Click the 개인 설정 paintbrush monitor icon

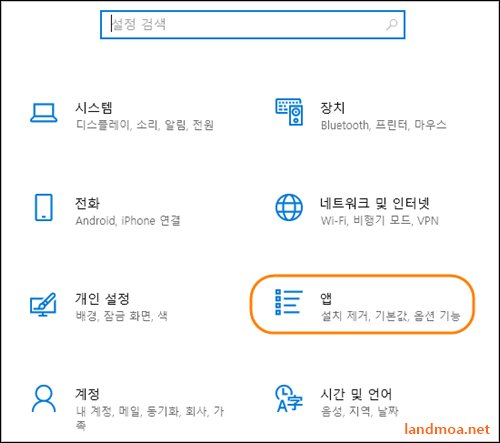click(x=43, y=304)
